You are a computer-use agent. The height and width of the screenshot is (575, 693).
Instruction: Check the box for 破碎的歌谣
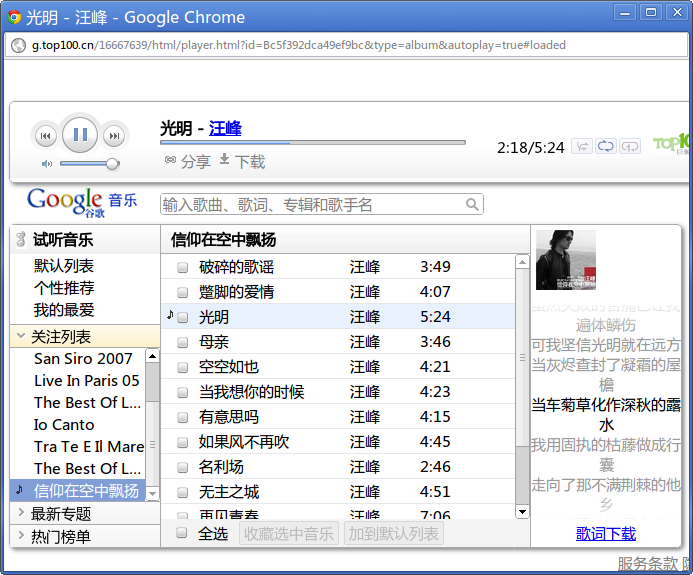pyautogui.click(x=183, y=267)
